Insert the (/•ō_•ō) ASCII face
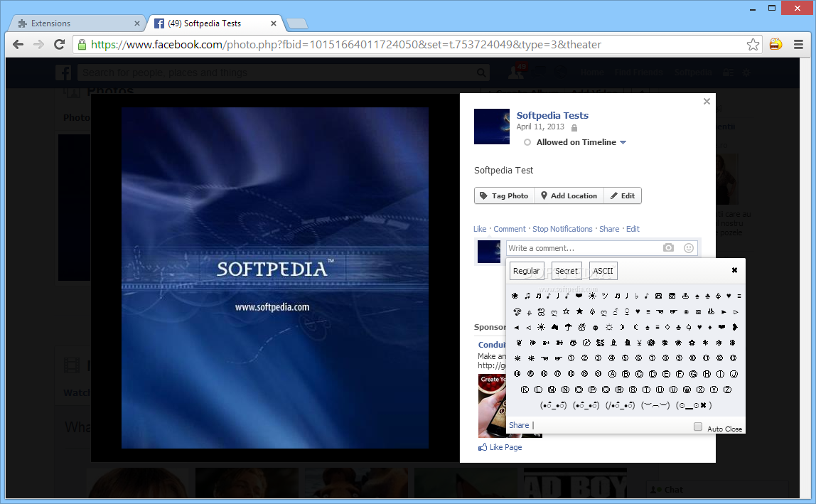The image size is (816, 504). click(x=621, y=405)
